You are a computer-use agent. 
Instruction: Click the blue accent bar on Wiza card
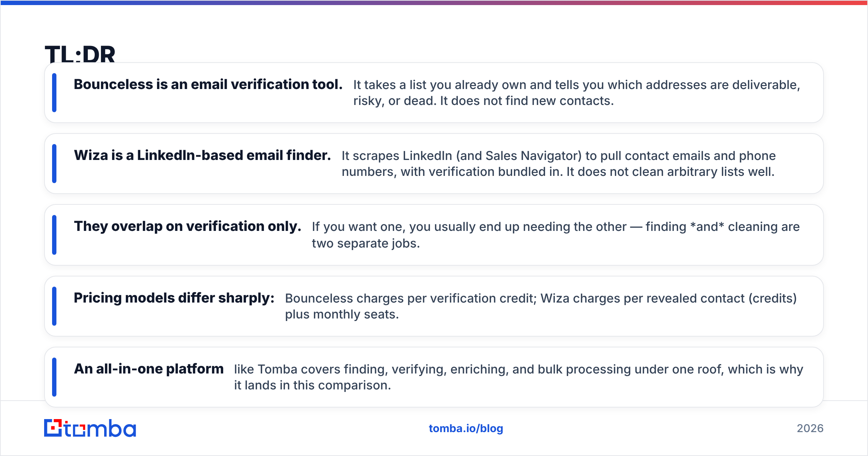54,164
